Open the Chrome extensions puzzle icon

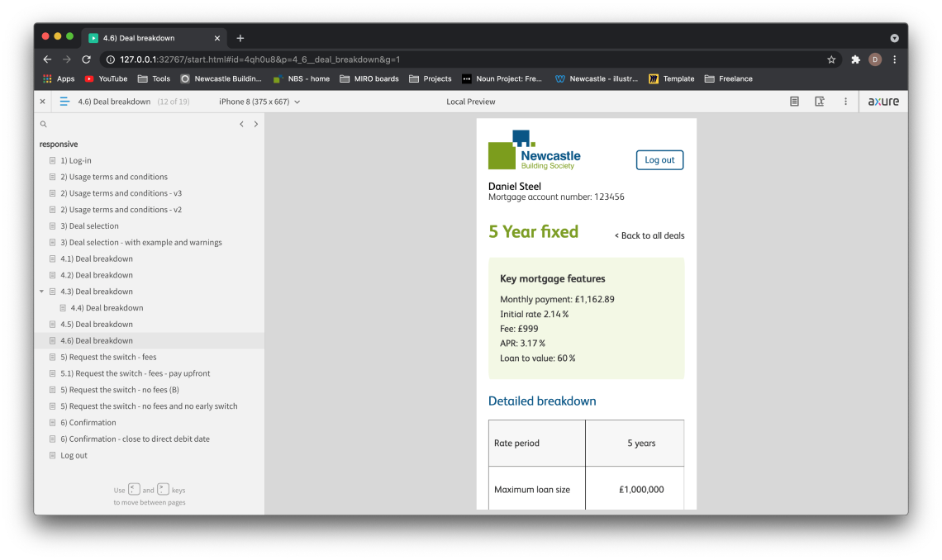[x=855, y=59]
